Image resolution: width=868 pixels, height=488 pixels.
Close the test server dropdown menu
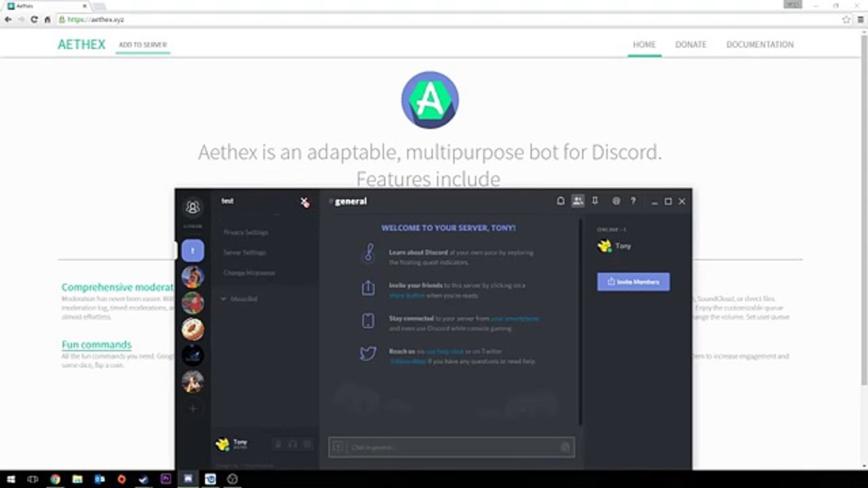pos(305,202)
